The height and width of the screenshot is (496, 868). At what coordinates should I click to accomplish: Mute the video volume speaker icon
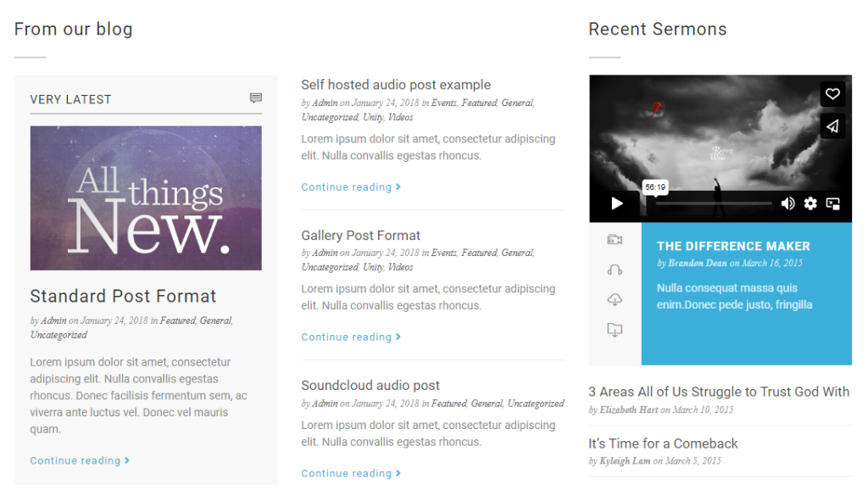tap(787, 203)
